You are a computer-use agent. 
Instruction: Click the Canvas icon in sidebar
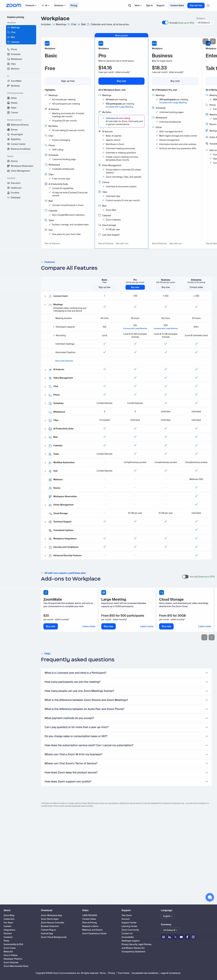pyautogui.click(x=8, y=113)
